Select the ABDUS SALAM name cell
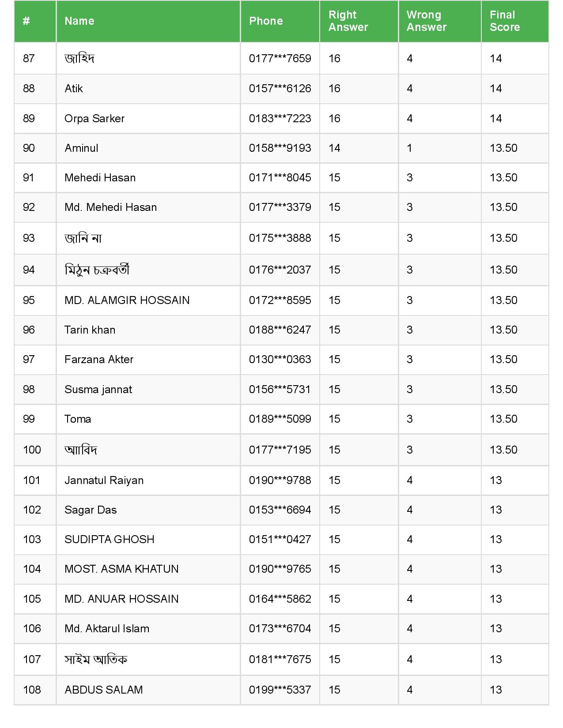The width and height of the screenshot is (563, 728). 104,690
